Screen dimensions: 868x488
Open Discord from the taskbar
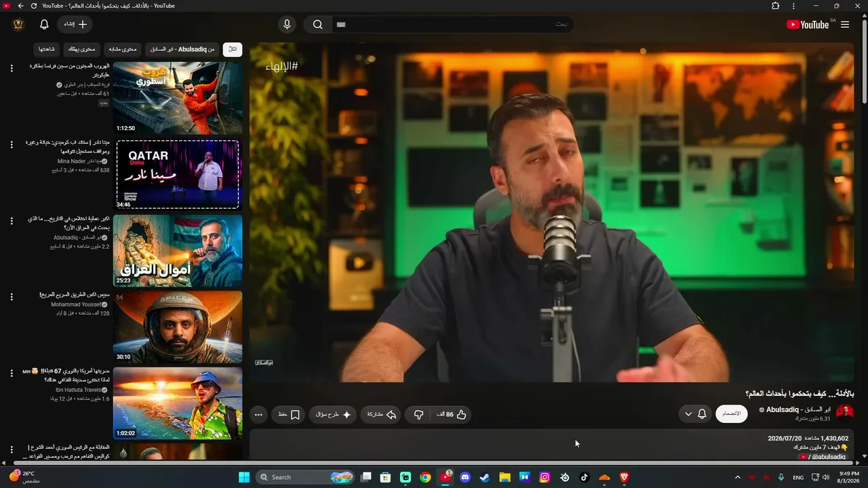click(465, 477)
